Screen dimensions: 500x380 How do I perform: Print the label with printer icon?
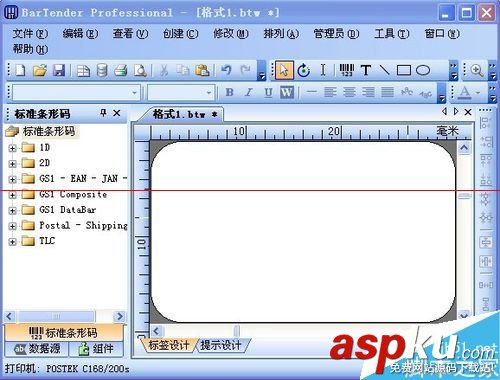[x=121, y=71]
